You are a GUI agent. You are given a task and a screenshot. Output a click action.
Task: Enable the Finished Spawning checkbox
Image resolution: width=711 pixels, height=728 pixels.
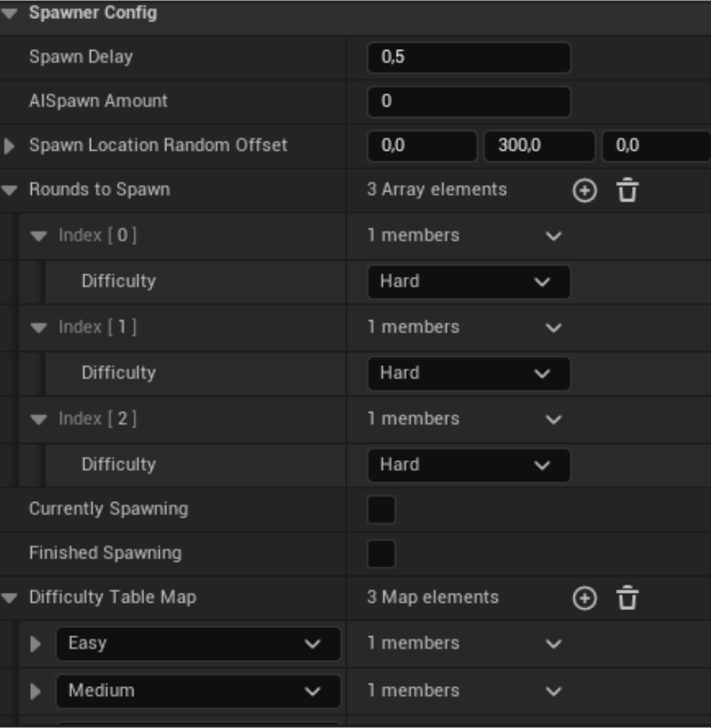point(381,554)
